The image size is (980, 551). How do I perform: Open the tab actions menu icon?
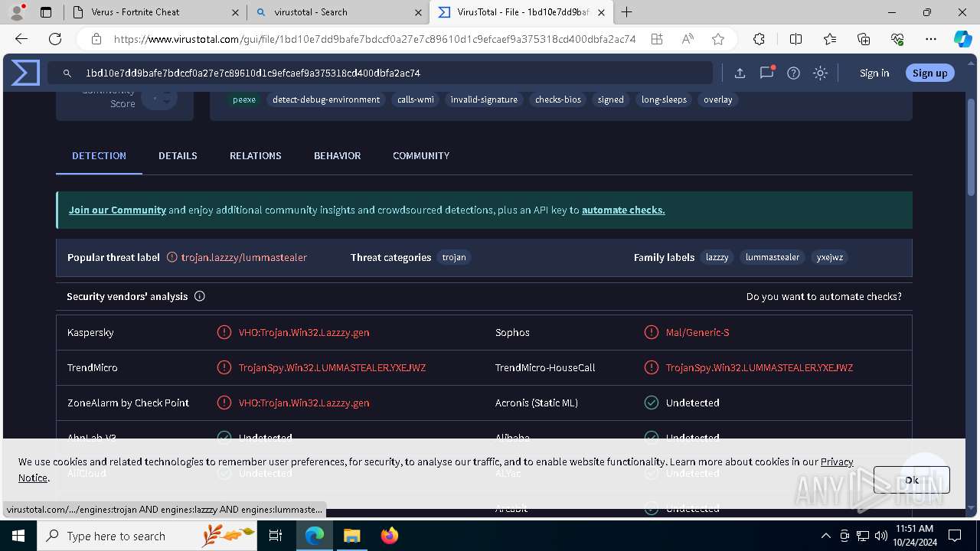click(46, 12)
